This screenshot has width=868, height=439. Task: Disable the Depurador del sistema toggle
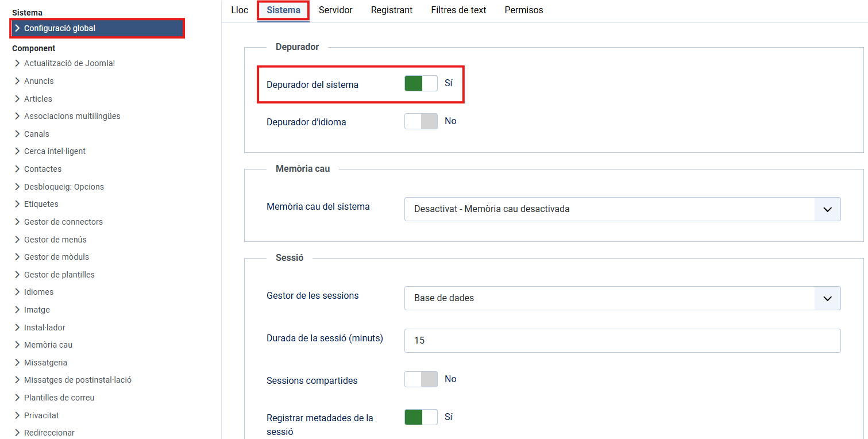[421, 84]
